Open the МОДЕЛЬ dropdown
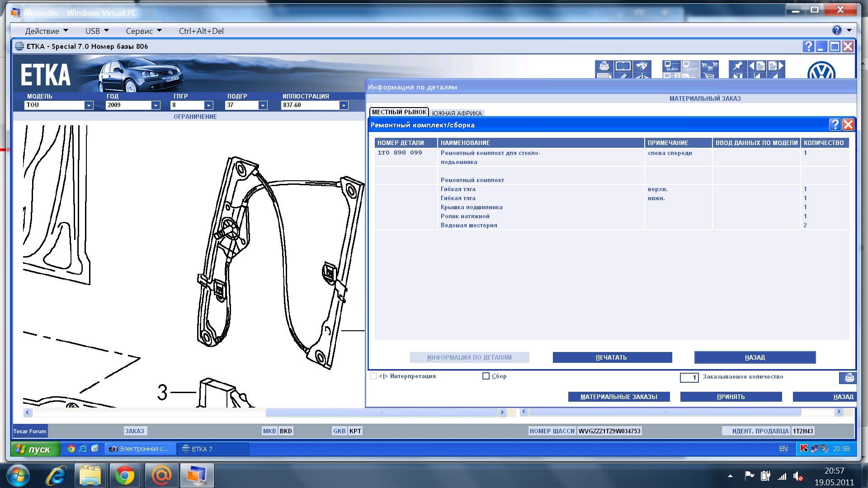The width and height of the screenshot is (868, 488). coord(89,105)
